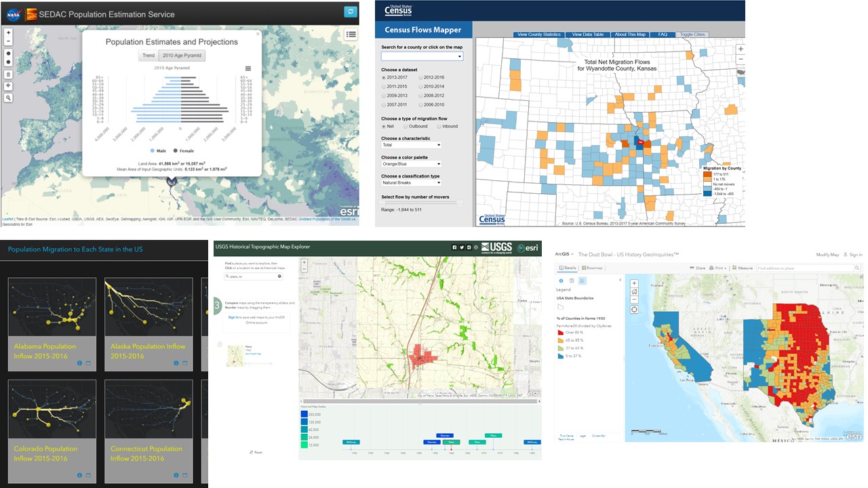Image resolution: width=868 pixels, height=488 pixels.
Task: Click Toggle Cities on the Census map
Action: (692, 35)
